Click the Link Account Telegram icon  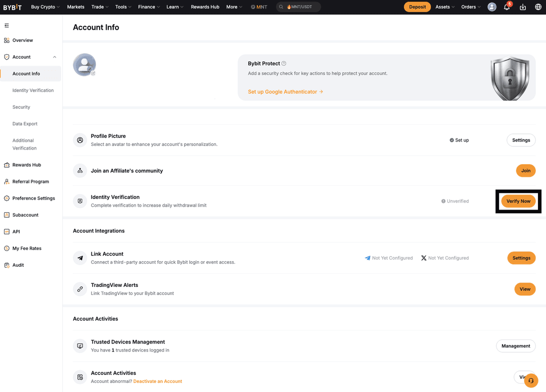point(80,258)
